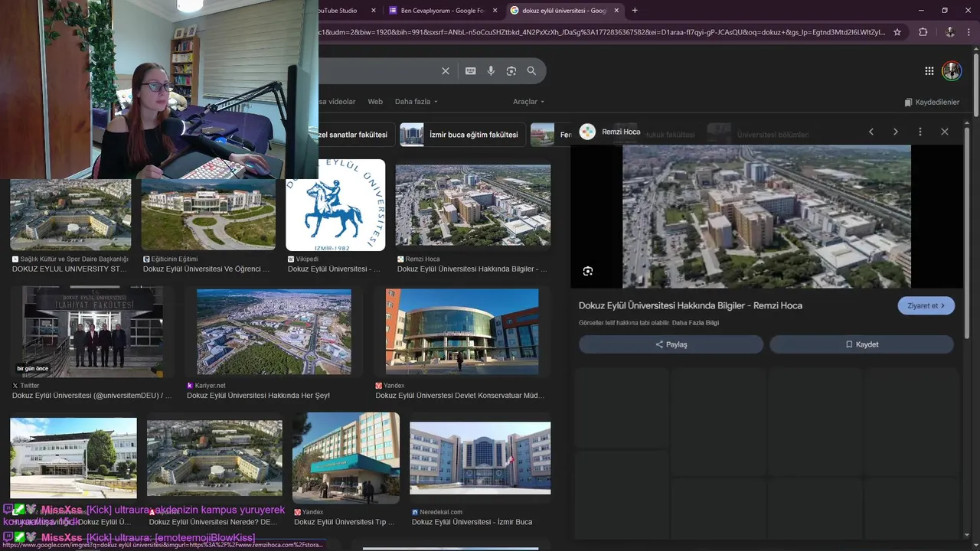Open the Chrome extensions puzzle icon
This screenshot has height=551, width=980.
coord(923,32)
